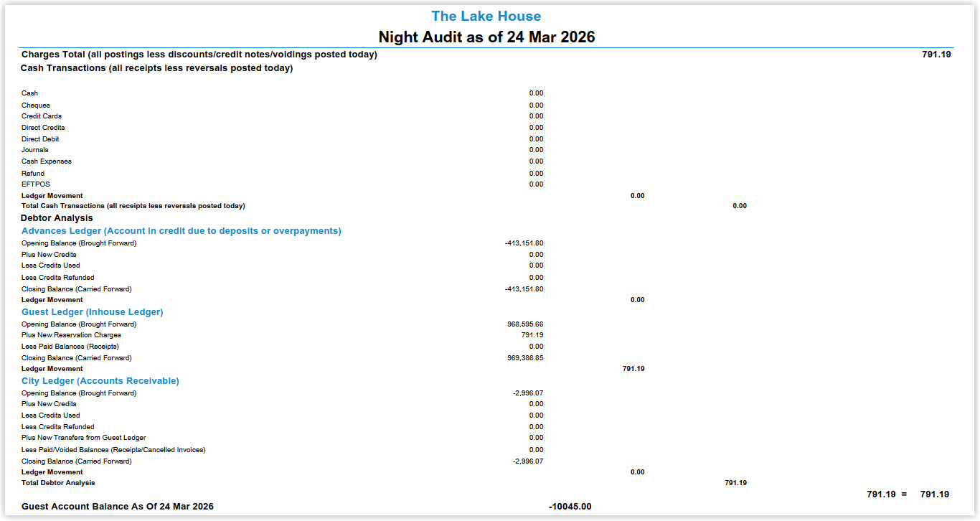Select the Guest Ledger movement value 791.19
Viewport: 980px width, 521px height.
point(633,369)
